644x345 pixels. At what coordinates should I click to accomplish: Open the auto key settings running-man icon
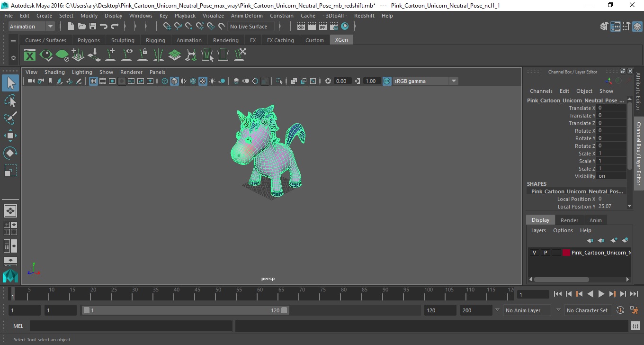point(634,310)
